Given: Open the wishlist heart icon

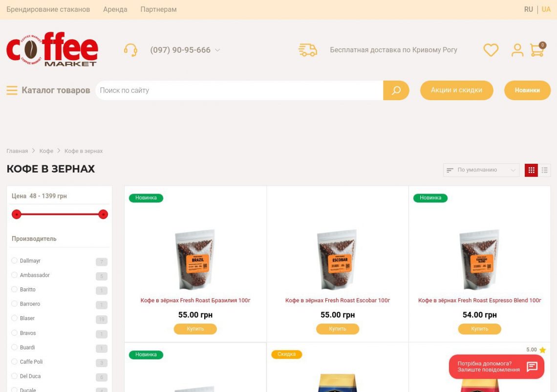Looking at the screenshot, I should point(491,50).
